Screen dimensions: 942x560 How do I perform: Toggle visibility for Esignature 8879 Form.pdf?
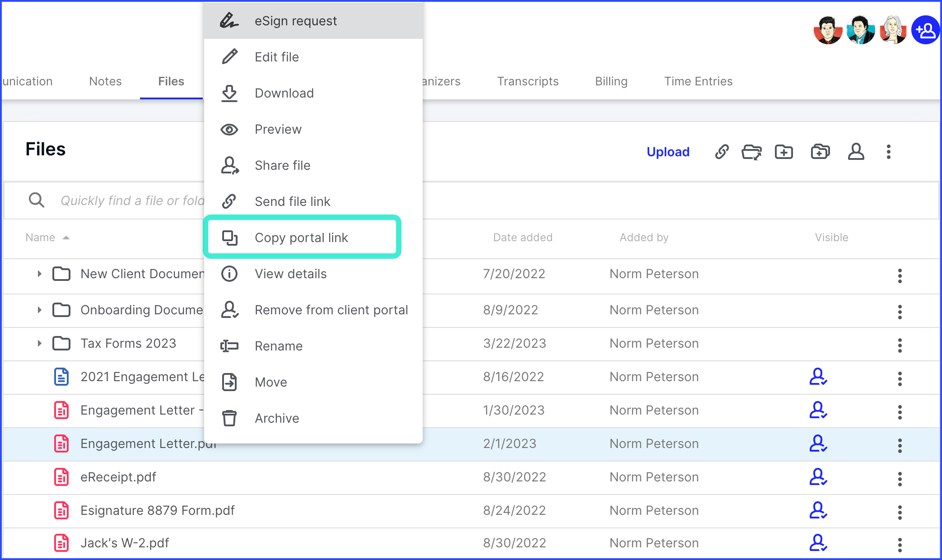819,512
